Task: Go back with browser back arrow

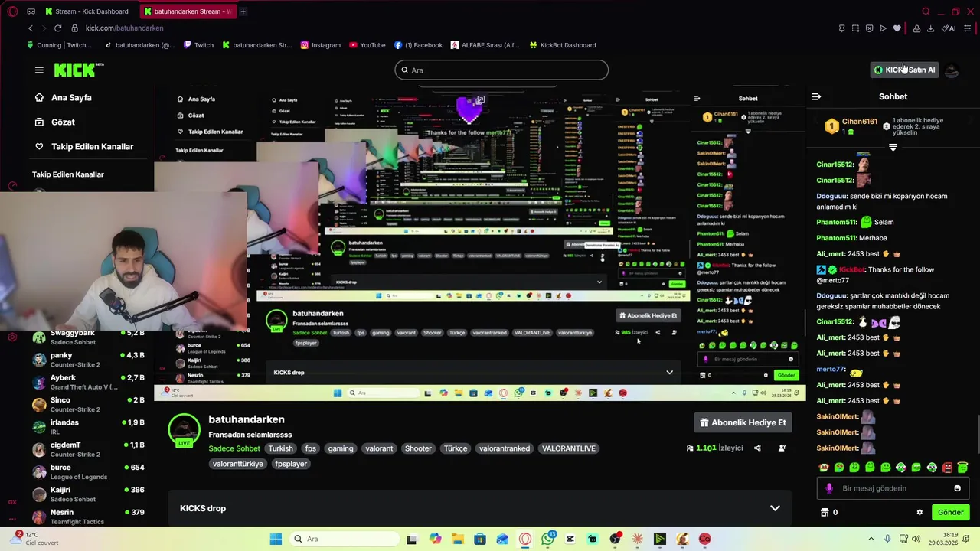Action: (x=31, y=28)
